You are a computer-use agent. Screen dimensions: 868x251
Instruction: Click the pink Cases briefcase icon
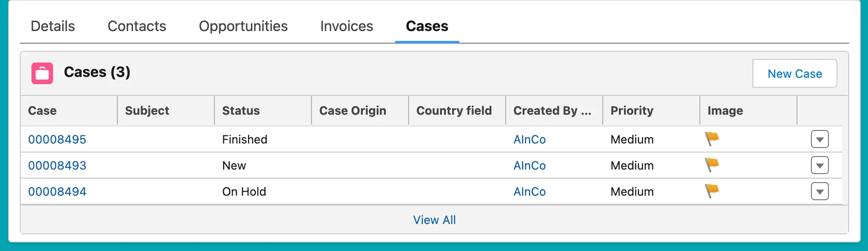click(42, 73)
